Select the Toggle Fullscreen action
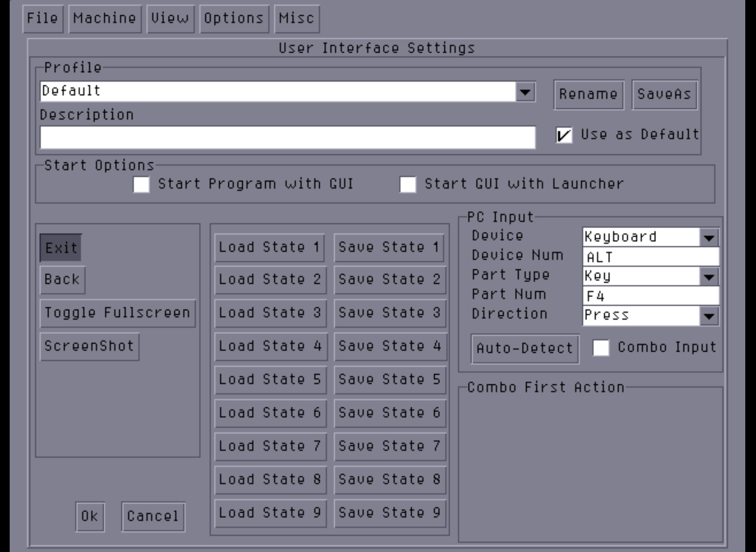Viewport: 756px width, 552px height. [x=117, y=313]
